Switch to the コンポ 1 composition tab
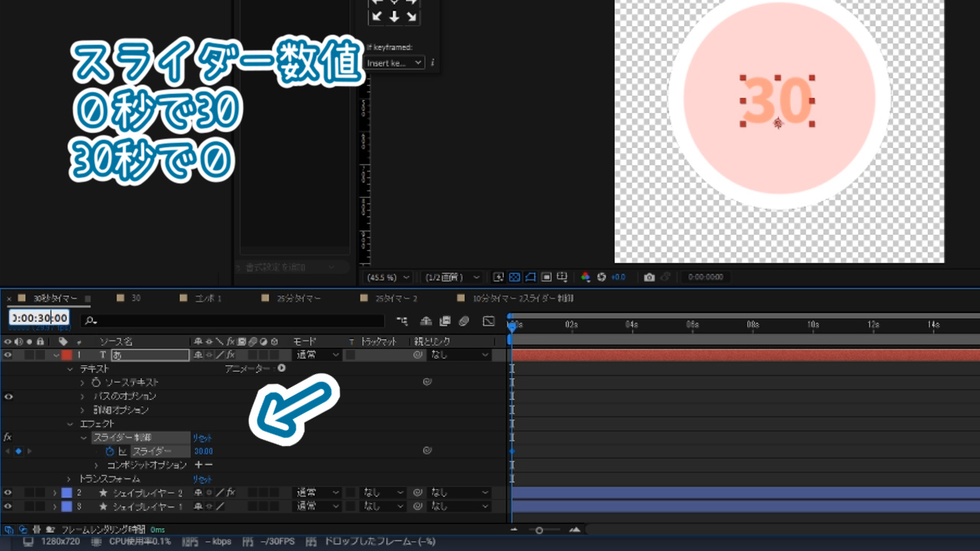Screen dimensions: 980x551 coord(207,298)
